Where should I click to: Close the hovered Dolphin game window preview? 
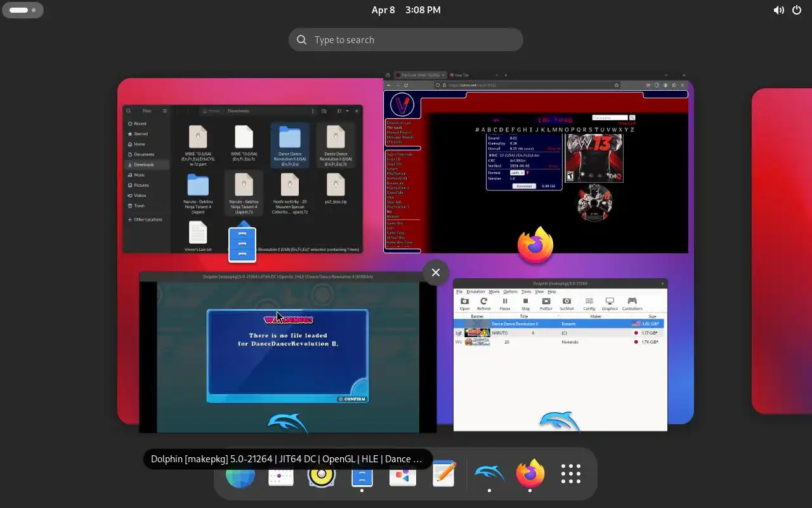[x=436, y=272]
